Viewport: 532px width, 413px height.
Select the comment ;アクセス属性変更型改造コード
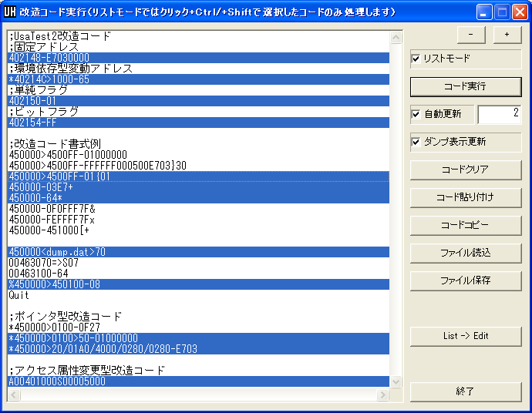(198, 371)
